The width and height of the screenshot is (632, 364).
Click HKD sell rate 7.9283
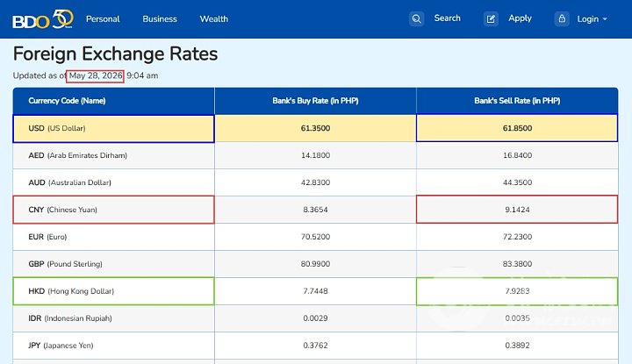click(517, 291)
